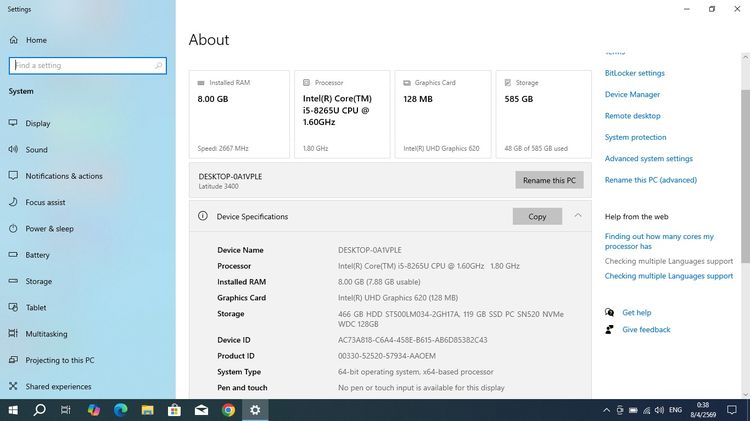Click the Sound speaker icon in sidebar
750x421 pixels.
point(13,149)
